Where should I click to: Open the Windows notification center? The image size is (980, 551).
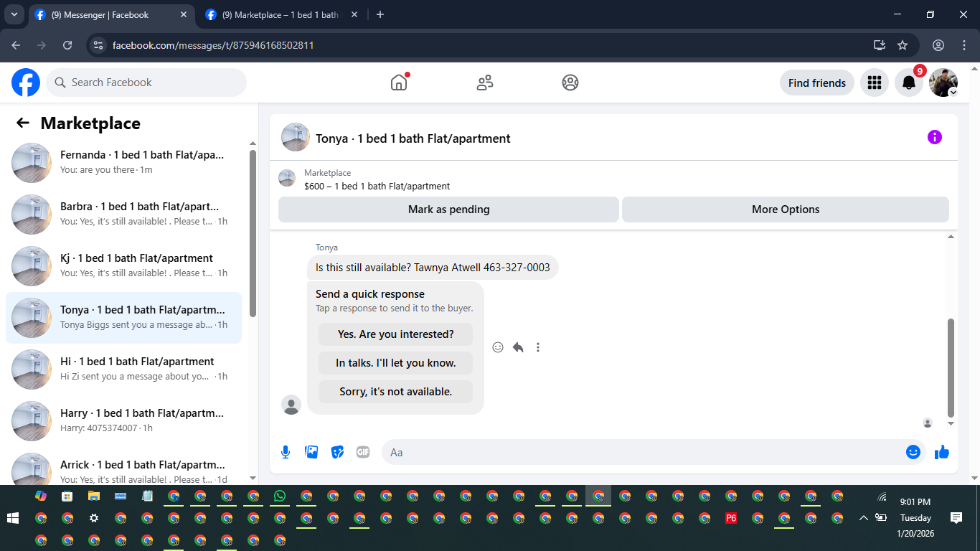tap(956, 518)
